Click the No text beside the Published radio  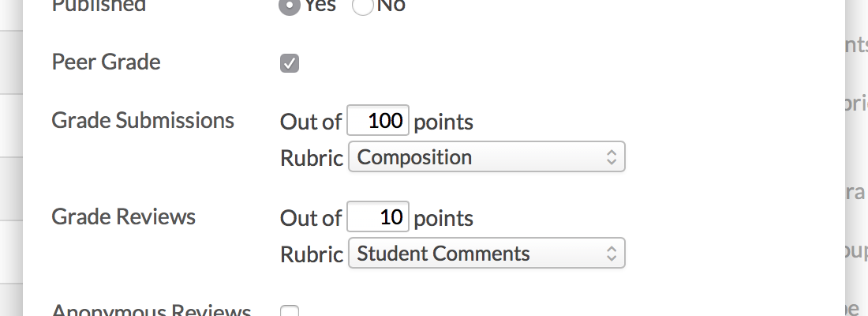[x=391, y=5]
